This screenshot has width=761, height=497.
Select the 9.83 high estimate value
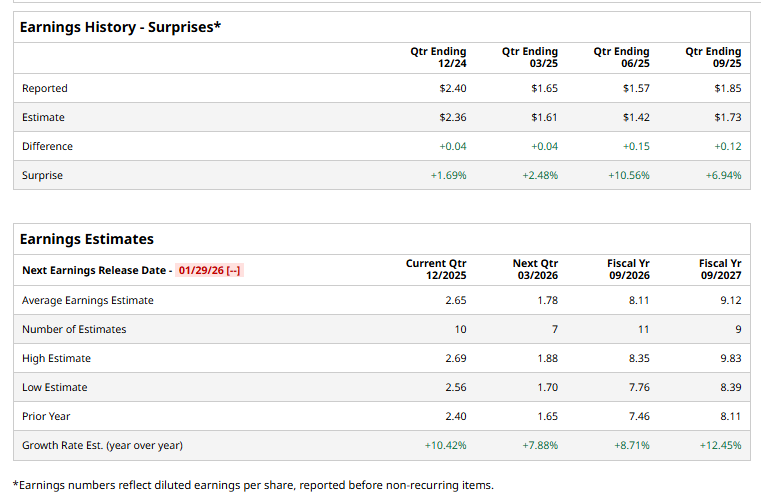point(729,358)
